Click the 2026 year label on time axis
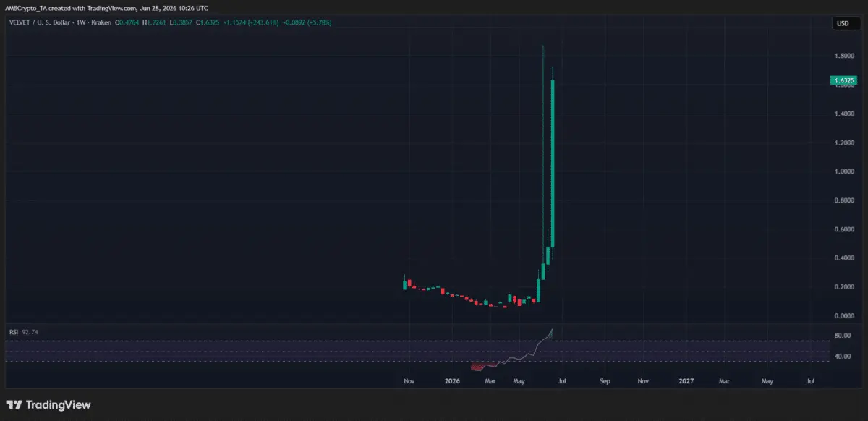This screenshot has height=421, width=868. coord(453,380)
